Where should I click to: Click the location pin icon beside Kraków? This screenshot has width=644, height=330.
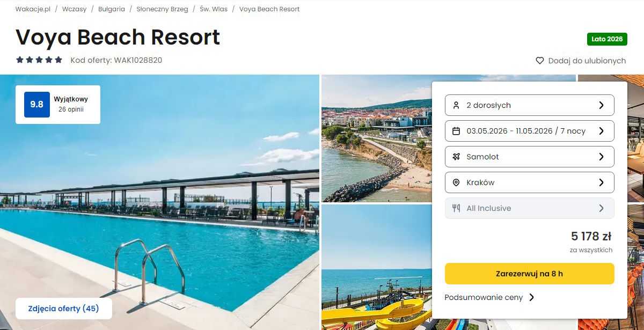pyautogui.click(x=456, y=182)
